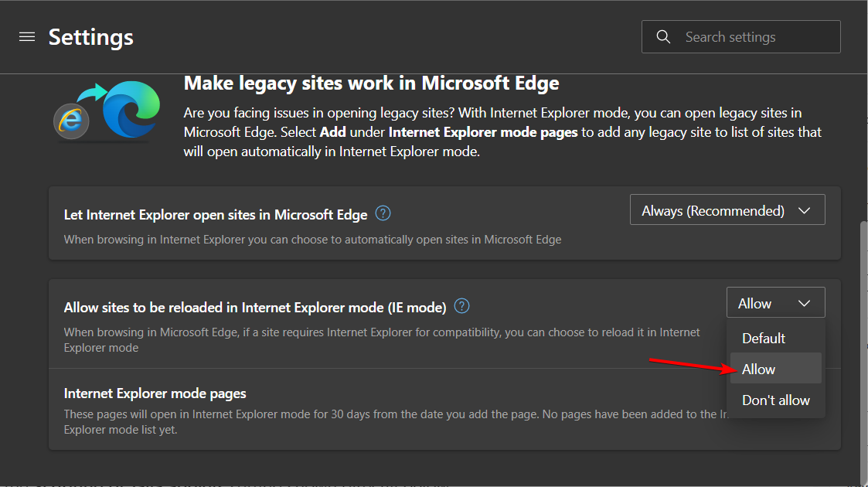This screenshot has width=868, height=487.
Task: Open the Always (Recommended) dropdown
Action: 727,209
